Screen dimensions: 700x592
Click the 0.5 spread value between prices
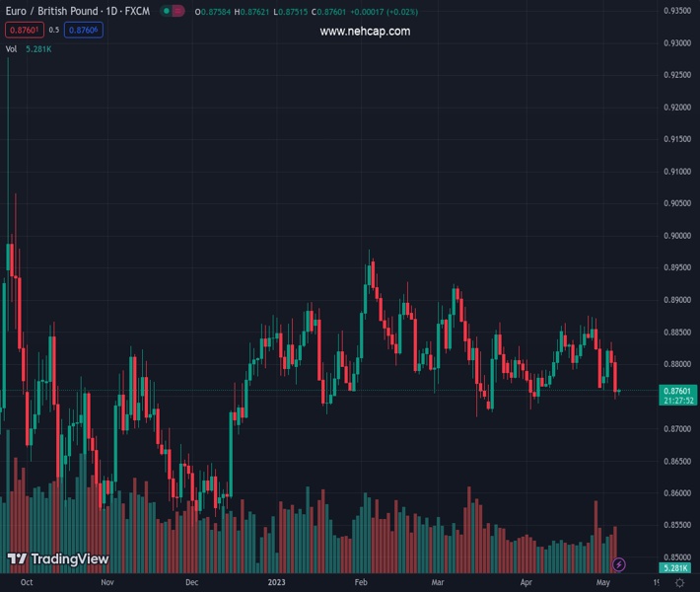(54, 30)
